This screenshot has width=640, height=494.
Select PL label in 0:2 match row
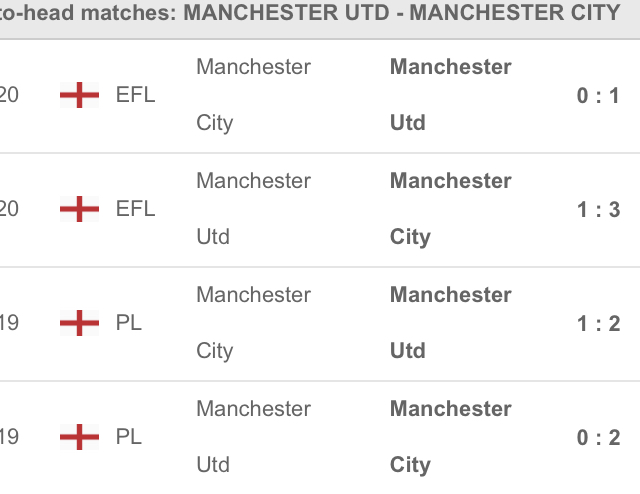[x=129, y=437]
